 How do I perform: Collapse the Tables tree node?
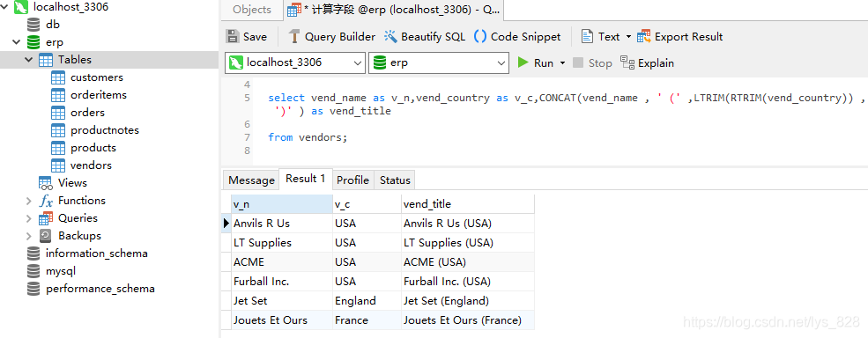pos(29,60)
